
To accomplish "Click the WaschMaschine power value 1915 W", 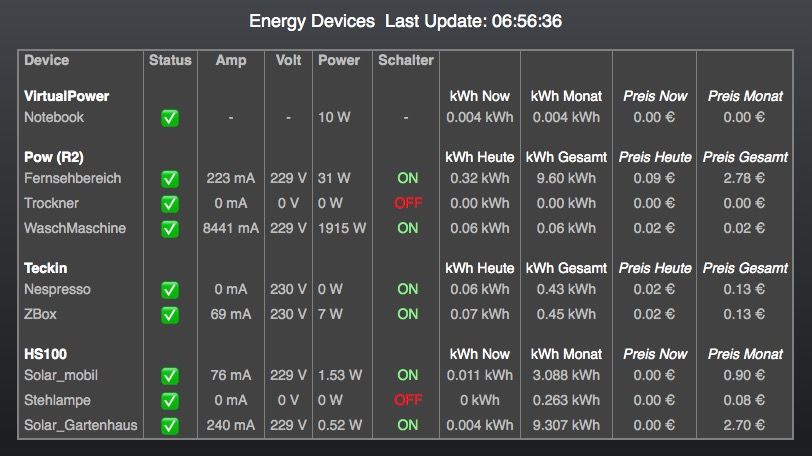I will (x=342, y=228).
